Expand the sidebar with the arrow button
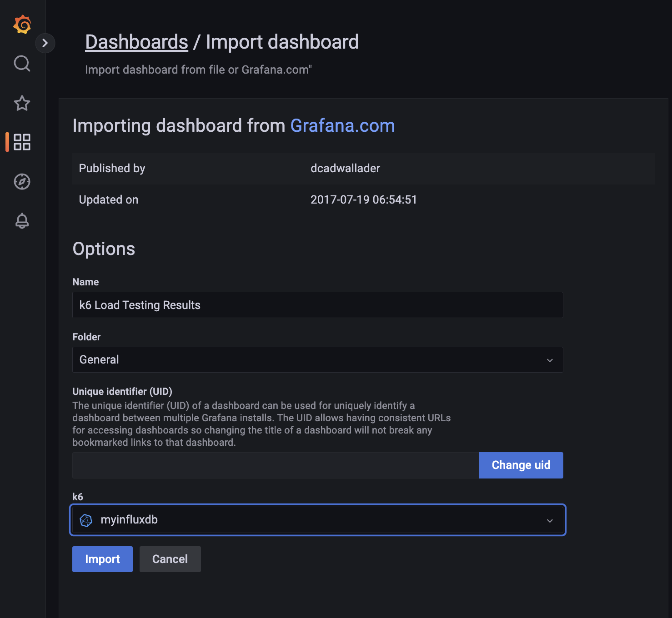 [45, 43]
